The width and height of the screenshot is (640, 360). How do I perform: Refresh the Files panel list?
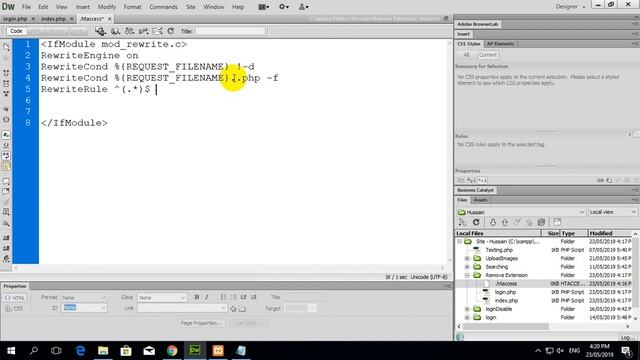(x=476, y=222)
